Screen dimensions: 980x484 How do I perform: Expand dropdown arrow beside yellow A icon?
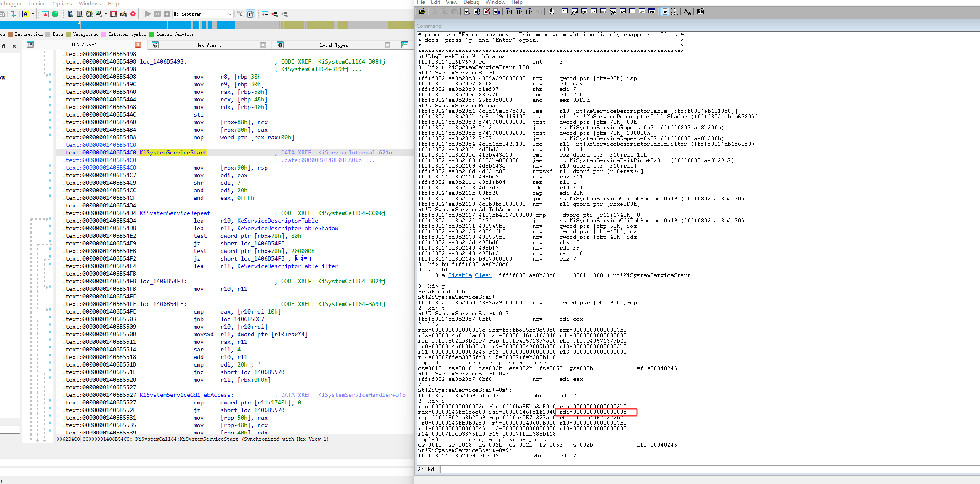(33, 14)
